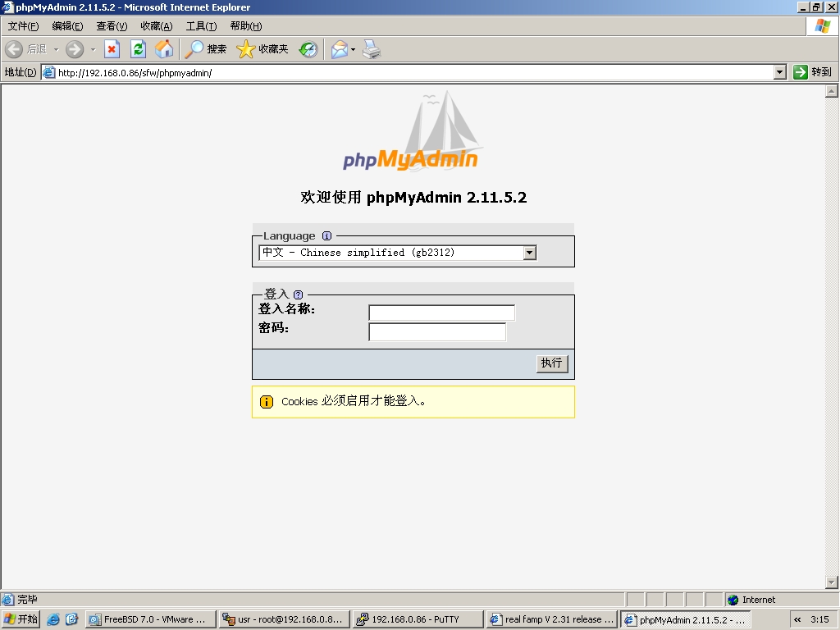Focus the 密码 password field
Image resolution: width=840 pixels, height=630 pixels.
coord(437,331)
